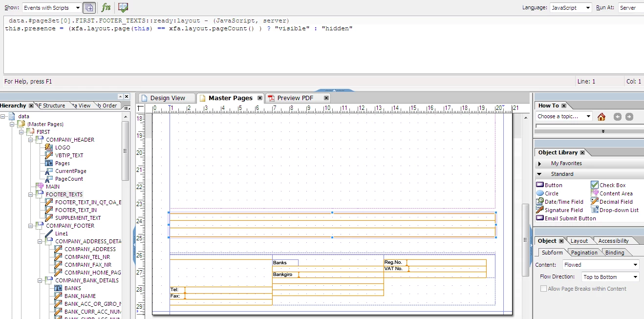Switch to the Master Pages tab
The image size is (644, 319).
[x=230, y=98]
